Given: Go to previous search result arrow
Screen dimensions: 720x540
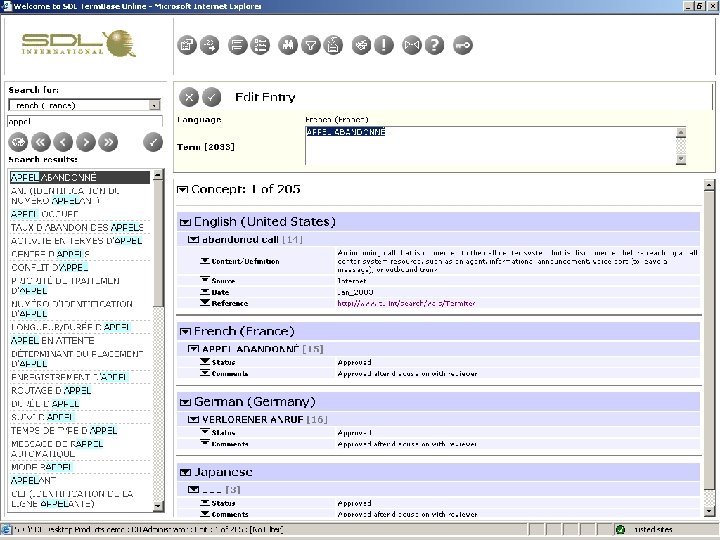Looking at the screenshot, I should pyautogui.click(x=62, y=141).
